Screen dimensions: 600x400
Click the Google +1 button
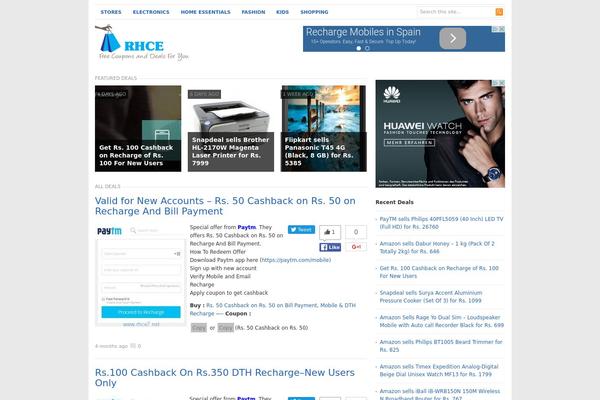[356, 247]
